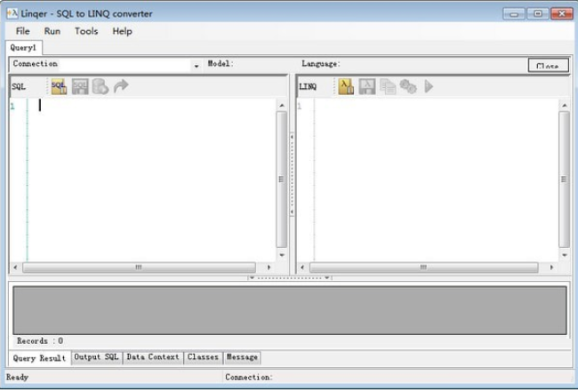
Task: Close the Linqer window
Action: (x=561, y=14)
